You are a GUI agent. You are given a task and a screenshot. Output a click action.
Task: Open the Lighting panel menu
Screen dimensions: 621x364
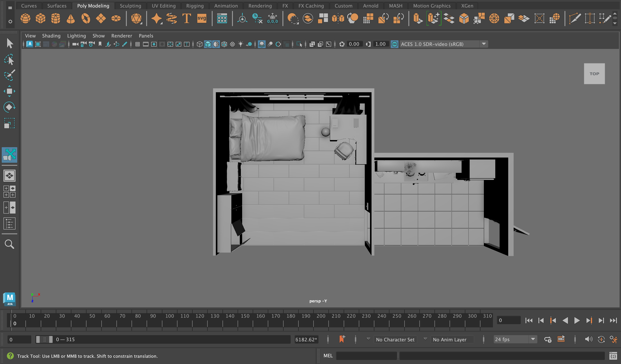(76, 36)
